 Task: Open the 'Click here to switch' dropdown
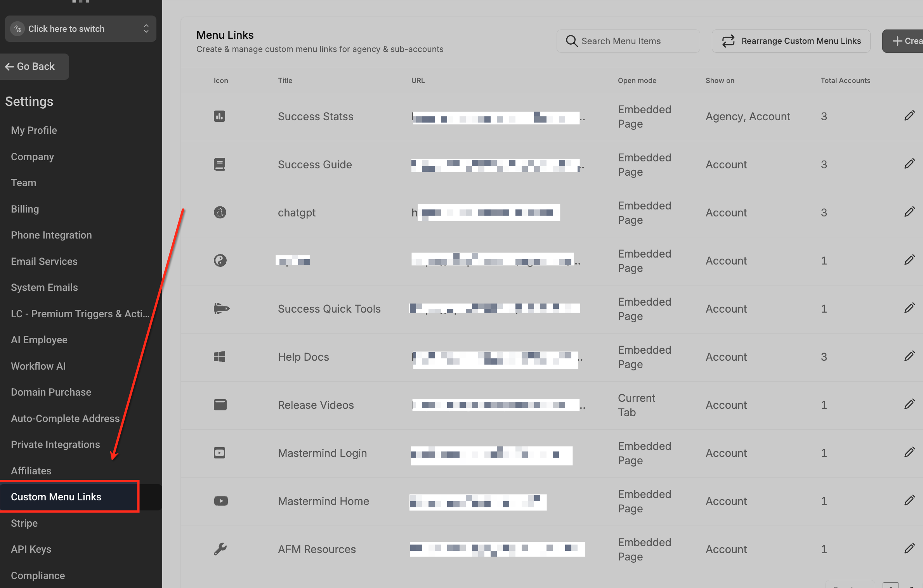click(80, 29)
